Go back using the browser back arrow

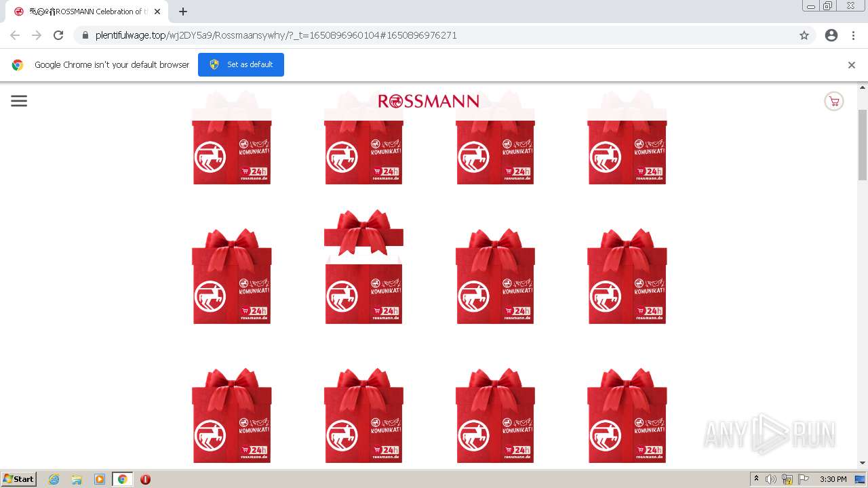coord(15,35)
